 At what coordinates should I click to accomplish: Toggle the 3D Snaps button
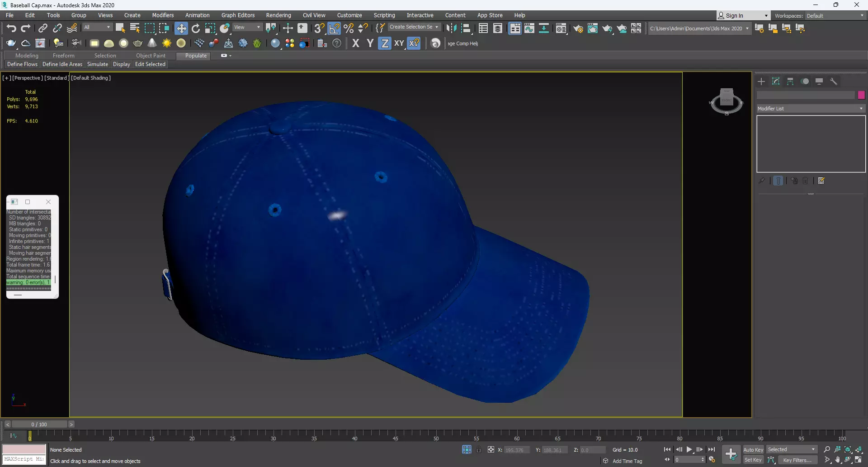(x=320, y=29)
